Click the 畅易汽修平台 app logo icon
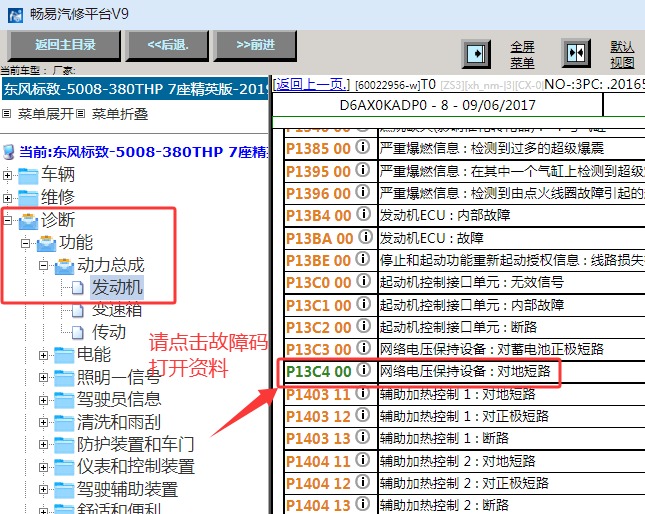 click(x=15, y=15)
